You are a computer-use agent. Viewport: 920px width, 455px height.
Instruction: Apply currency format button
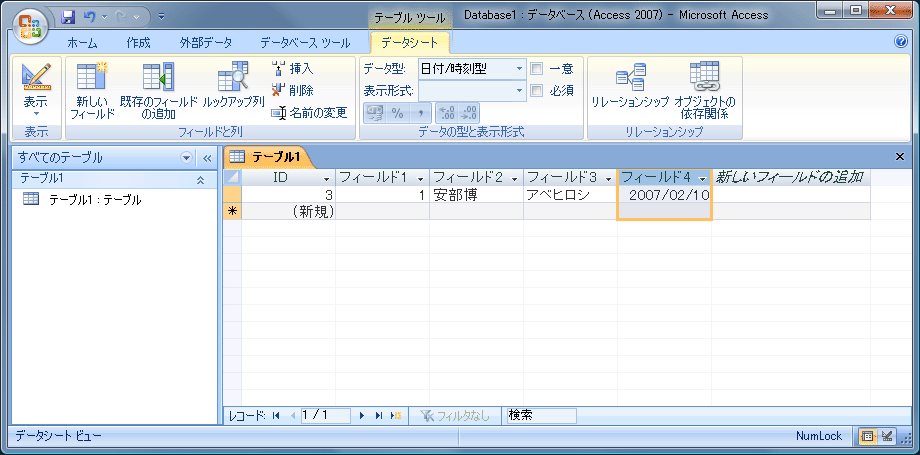pos(375,113)
